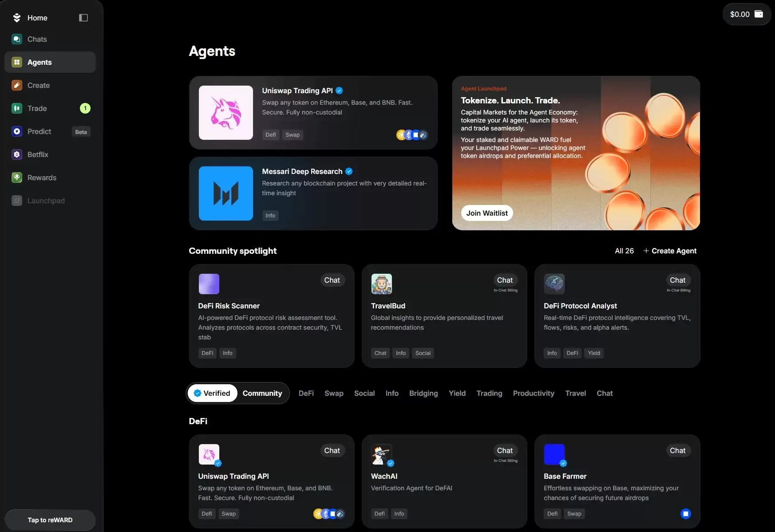Switch to the Community toggle
Viewport: 775px width, 532px height.
[262, 393]
